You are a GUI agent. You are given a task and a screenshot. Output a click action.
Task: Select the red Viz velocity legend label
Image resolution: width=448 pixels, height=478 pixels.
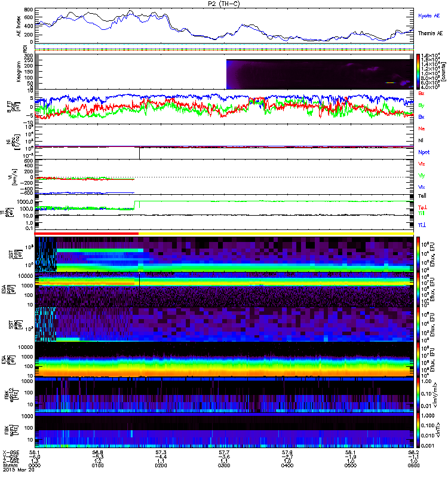click(422, 164)
